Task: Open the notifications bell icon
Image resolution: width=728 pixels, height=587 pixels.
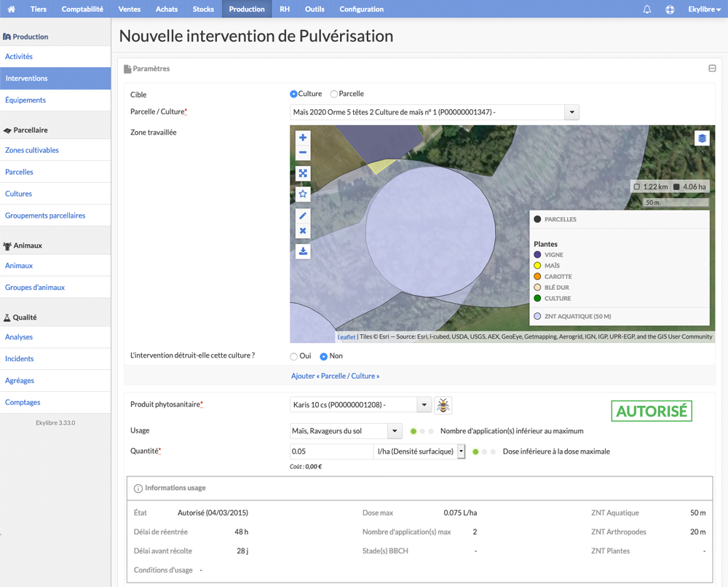Action: pos(646,9)
